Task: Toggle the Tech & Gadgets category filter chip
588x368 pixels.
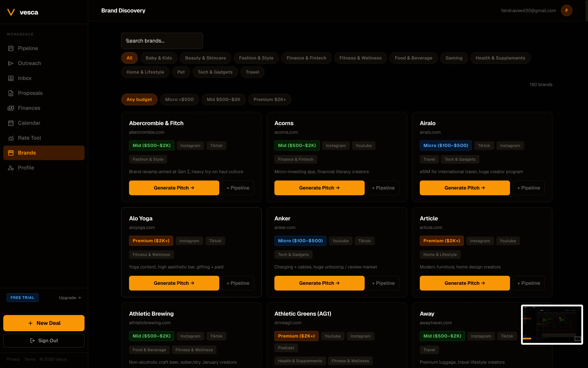Action: click(215, 72)
